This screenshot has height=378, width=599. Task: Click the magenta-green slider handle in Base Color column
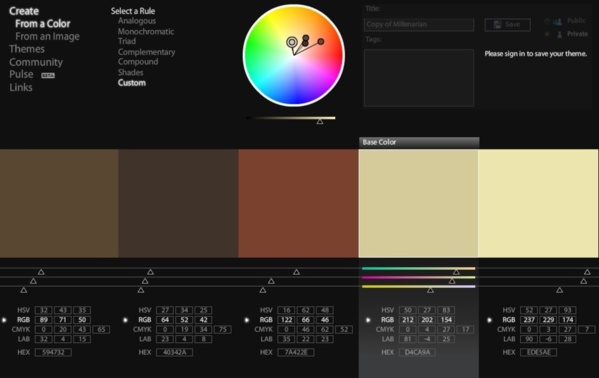pyautogui.click(x=452, y=281)
